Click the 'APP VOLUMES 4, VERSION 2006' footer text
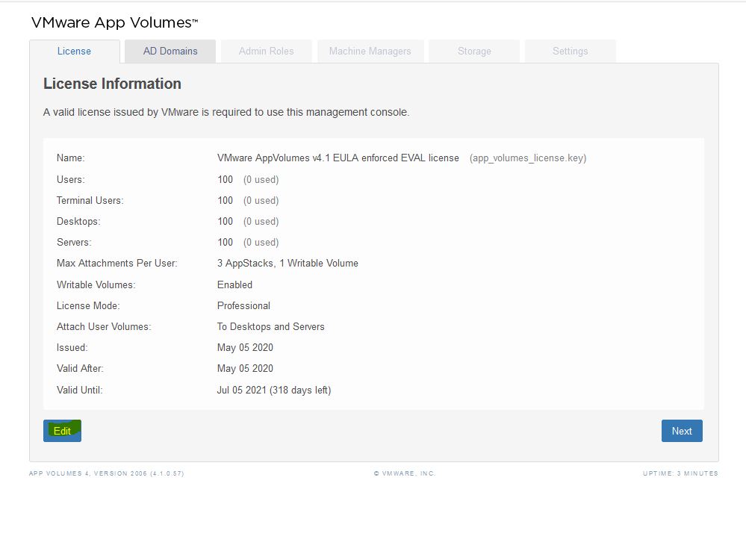The width and height of the screenshot is (746, 560). click(x=107, y=473)
